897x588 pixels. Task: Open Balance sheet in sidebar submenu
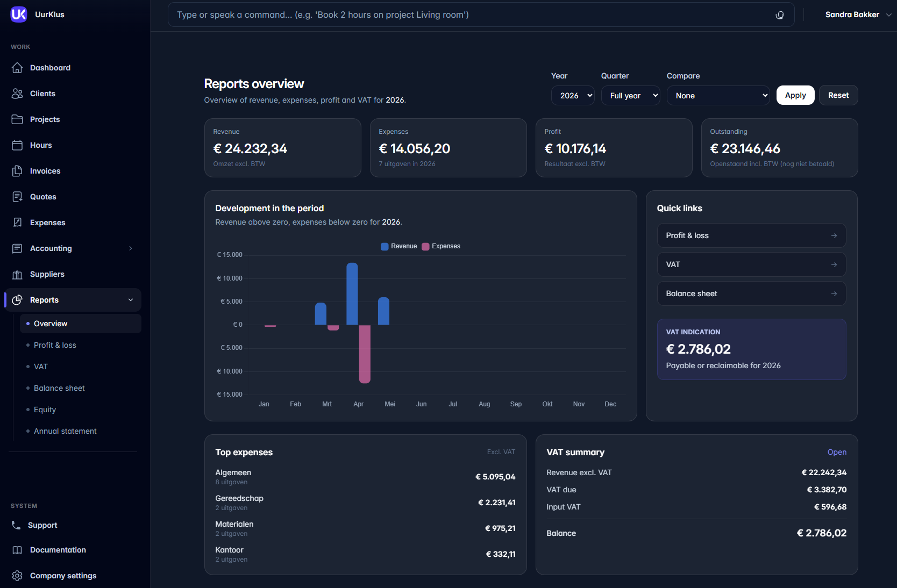coord(81,388)
